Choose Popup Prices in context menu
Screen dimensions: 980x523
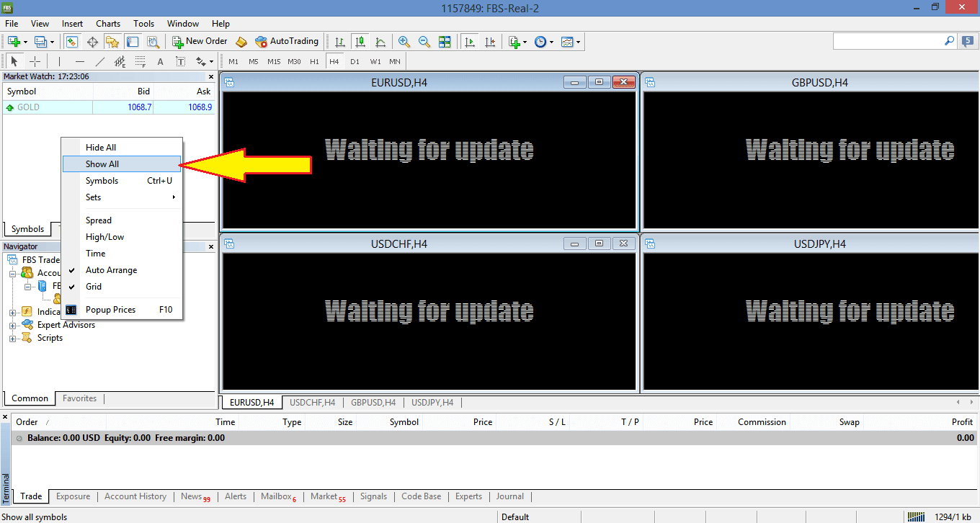(122, 310)
